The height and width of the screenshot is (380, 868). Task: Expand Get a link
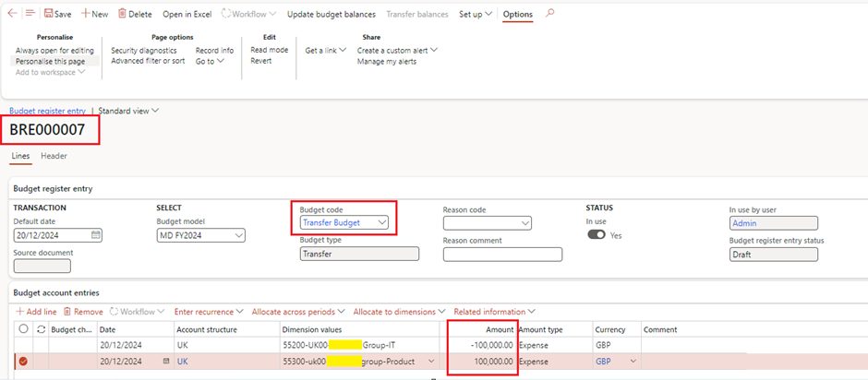click(326, 51)
